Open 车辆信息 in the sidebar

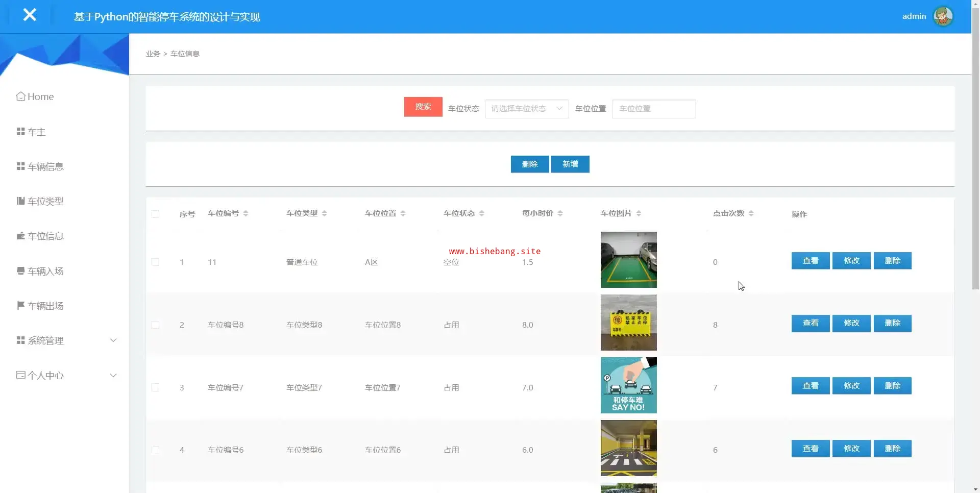tap(45, 167)
